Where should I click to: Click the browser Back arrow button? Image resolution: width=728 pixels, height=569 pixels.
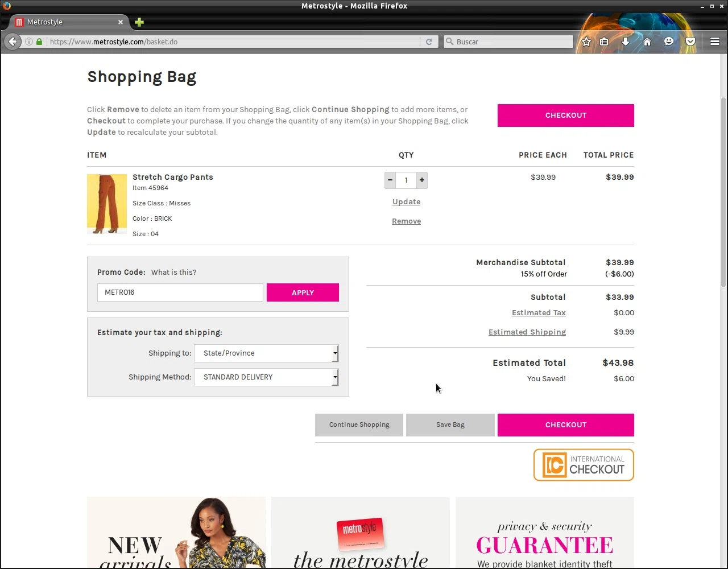(x=13, y=42)
